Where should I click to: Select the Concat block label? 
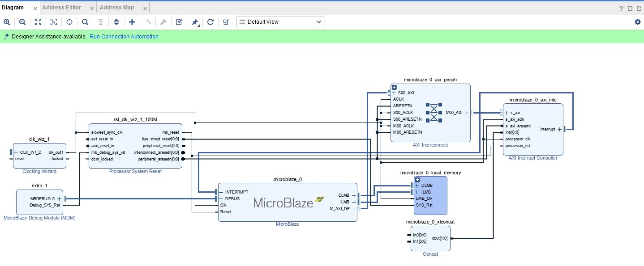click(430, 254)
